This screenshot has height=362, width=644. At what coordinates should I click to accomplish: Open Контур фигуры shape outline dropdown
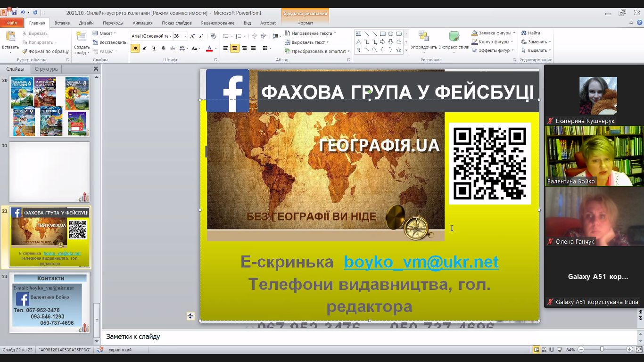(492, 41)
